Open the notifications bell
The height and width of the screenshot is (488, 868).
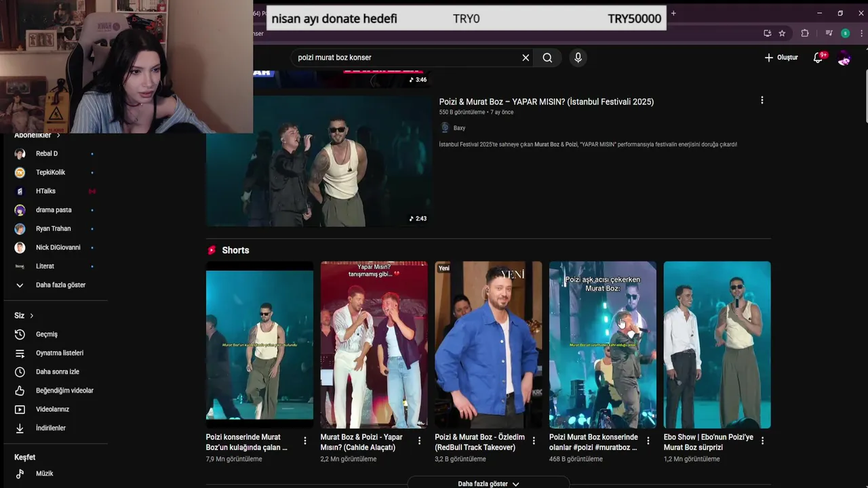click(x=818, y=58)
